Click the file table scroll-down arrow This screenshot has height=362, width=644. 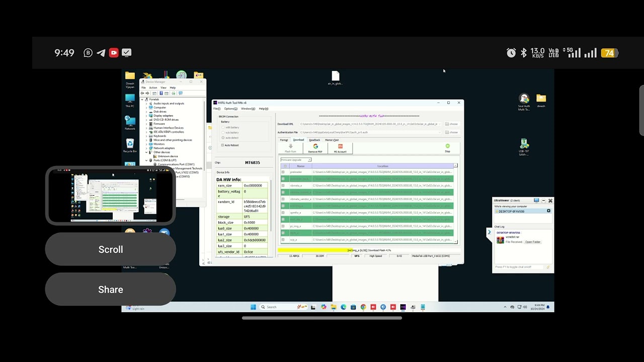(x=455, y=242)
